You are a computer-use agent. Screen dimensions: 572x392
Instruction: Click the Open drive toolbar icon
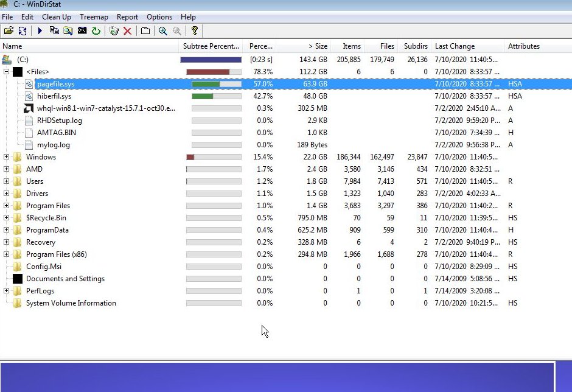pos(9,30)
